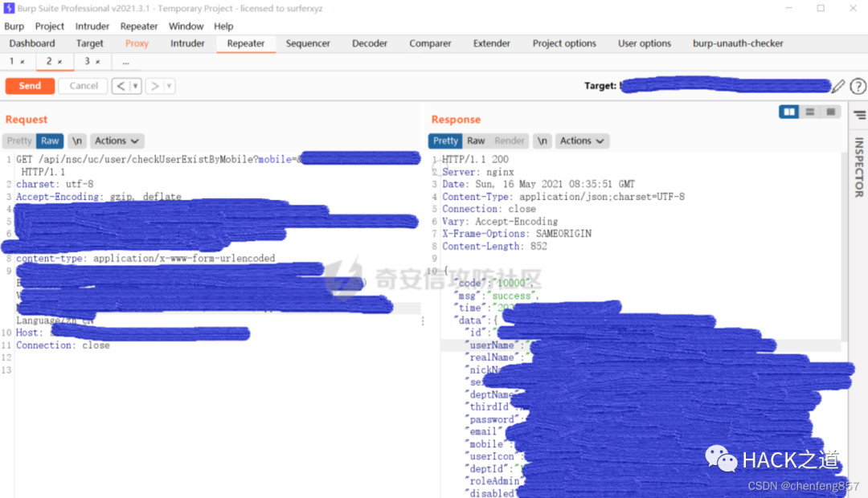Viewport: 868px width, 498px height.
Task: Switch to the Extender tab
Action: (492, 43)
